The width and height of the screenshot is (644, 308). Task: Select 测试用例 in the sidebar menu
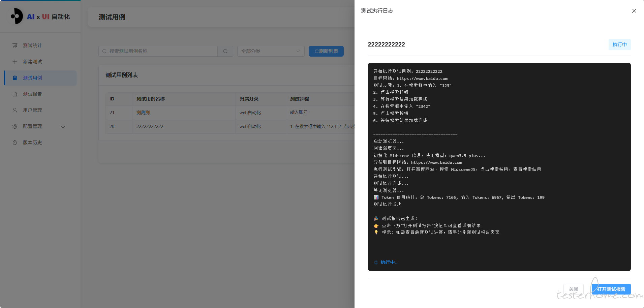33,78
